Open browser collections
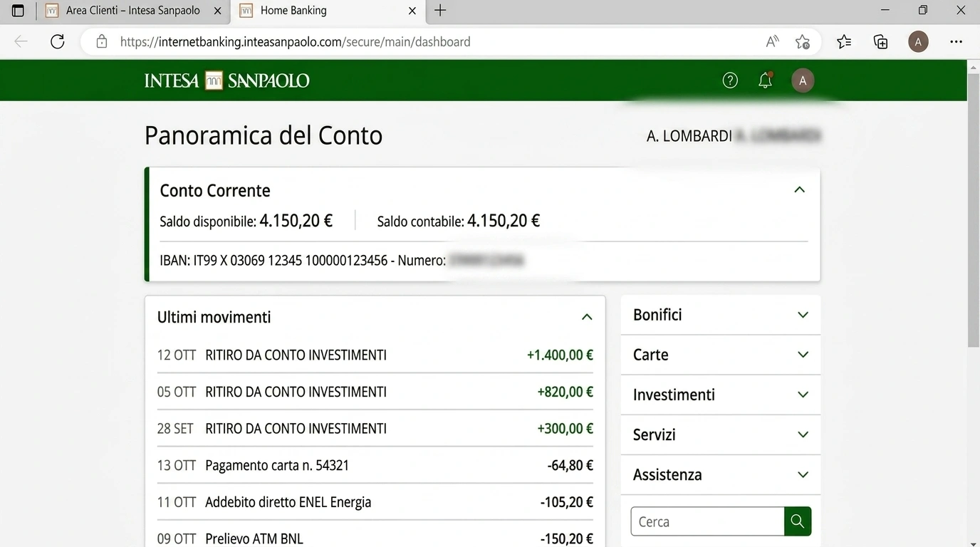The image size is (980, 547). [881, 41]
